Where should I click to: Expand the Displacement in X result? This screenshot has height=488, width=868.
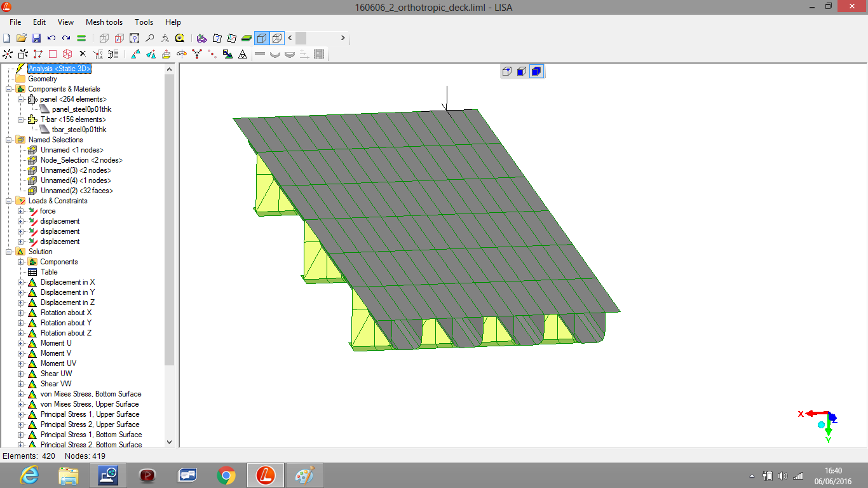click(20, 282)
